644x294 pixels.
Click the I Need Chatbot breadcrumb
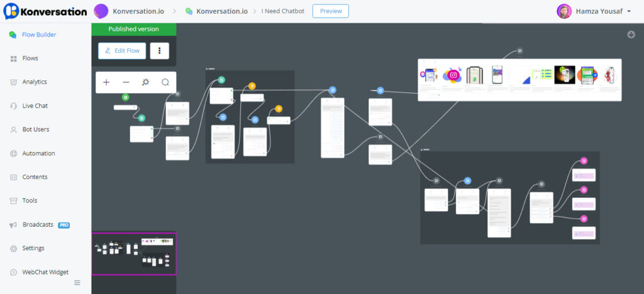pyautogui.click(x=283, y=11)
